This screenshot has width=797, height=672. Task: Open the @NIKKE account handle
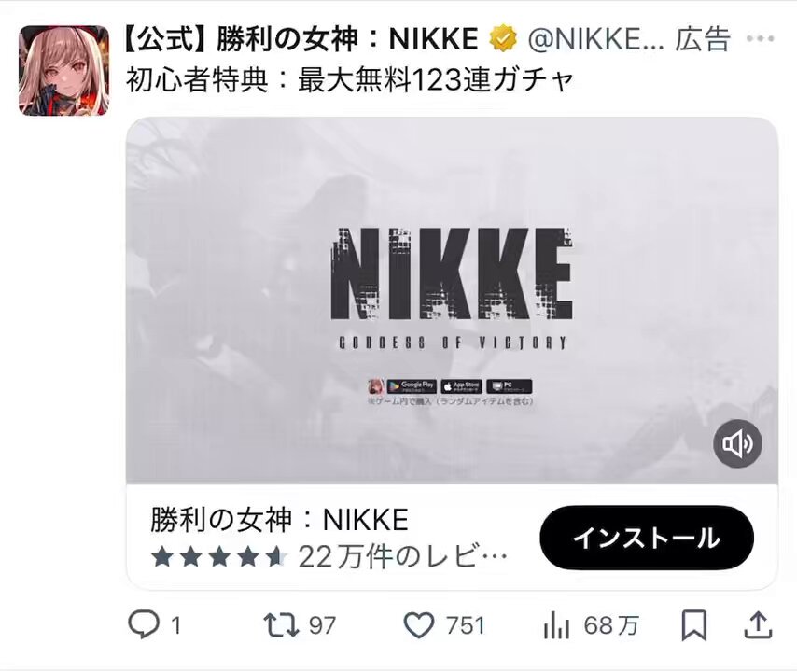click(x=595, y=38)
